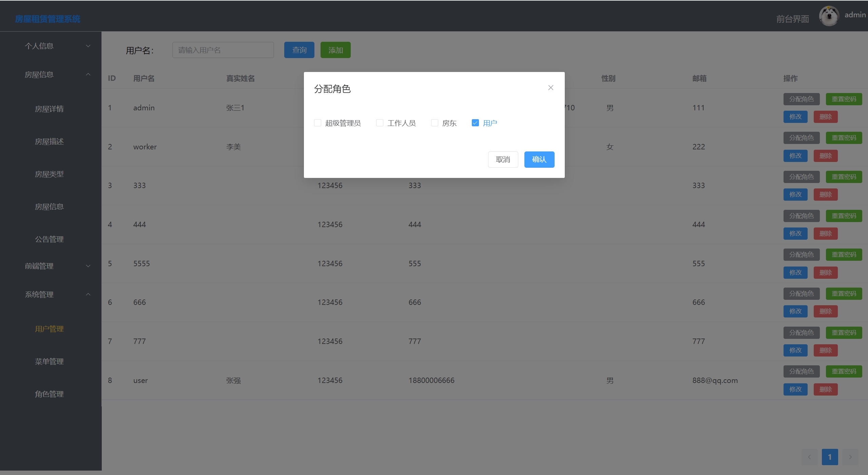Screen dimensions: 868x475
Task: Open the 前台界面 link in header
Action: click(x=792, y=19)
